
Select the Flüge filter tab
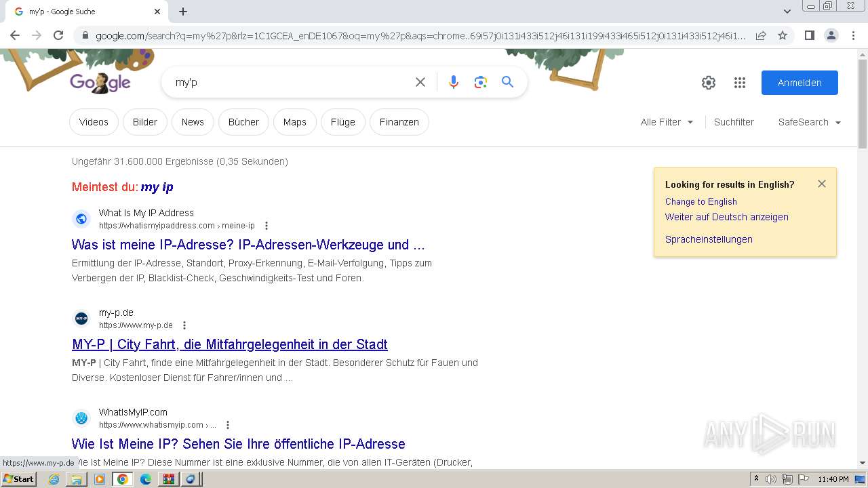343,122
